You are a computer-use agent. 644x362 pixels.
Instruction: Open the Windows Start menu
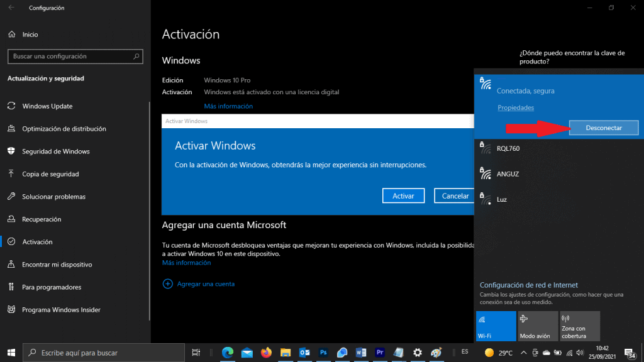(11, 353)
